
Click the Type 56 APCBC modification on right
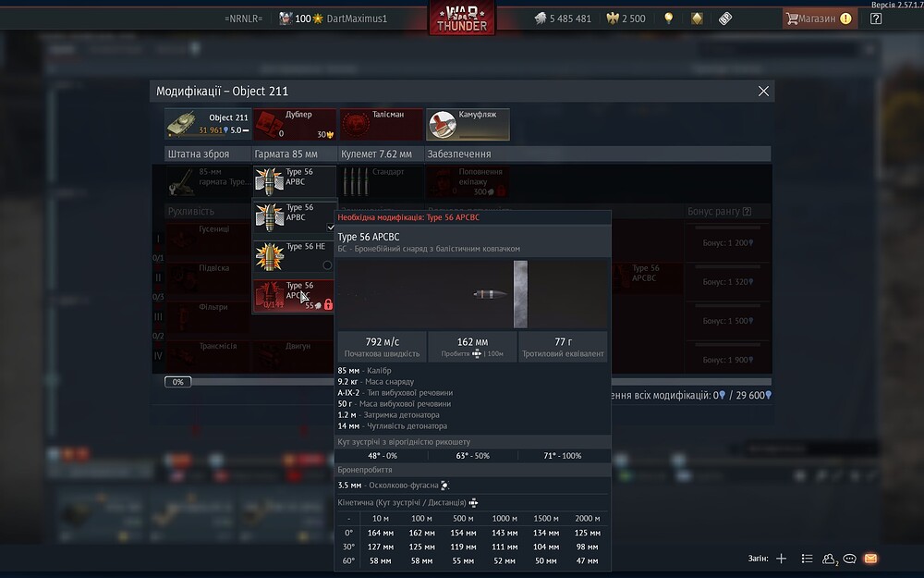coord(646,278)
